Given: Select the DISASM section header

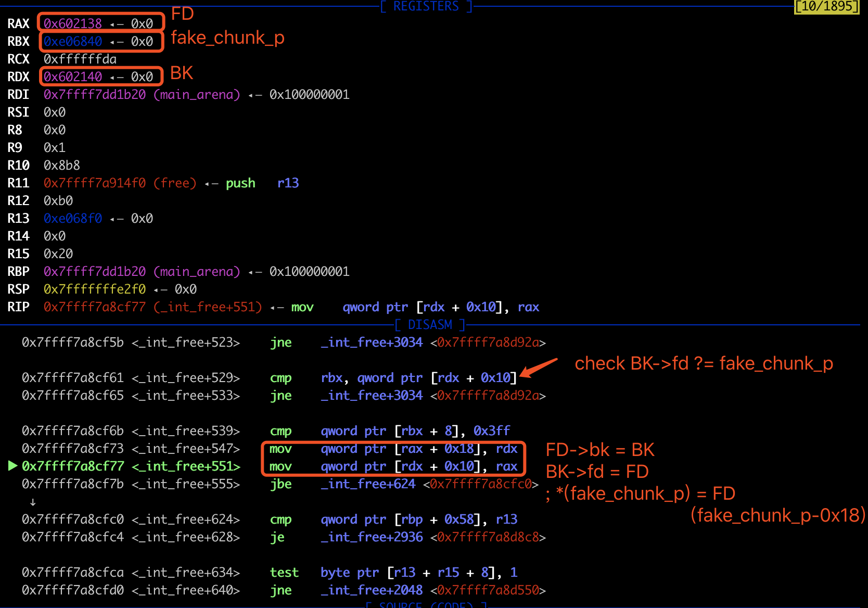Looking at the screenshot, I should click(430, 325).
